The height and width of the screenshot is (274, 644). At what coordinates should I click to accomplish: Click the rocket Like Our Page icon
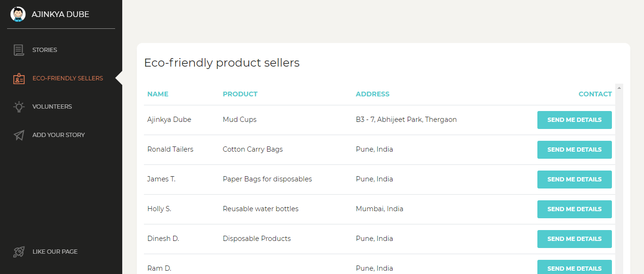[x=19, y=252]
